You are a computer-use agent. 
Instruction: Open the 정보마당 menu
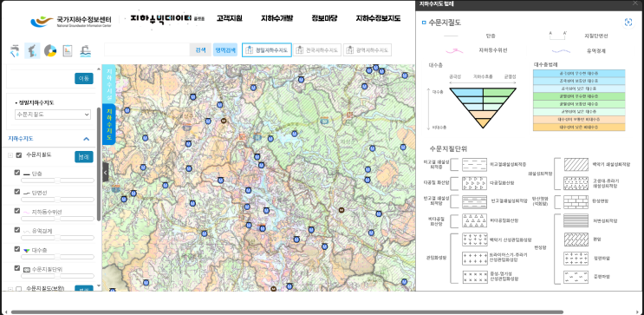pyautogui.click(x=324, y=18)
